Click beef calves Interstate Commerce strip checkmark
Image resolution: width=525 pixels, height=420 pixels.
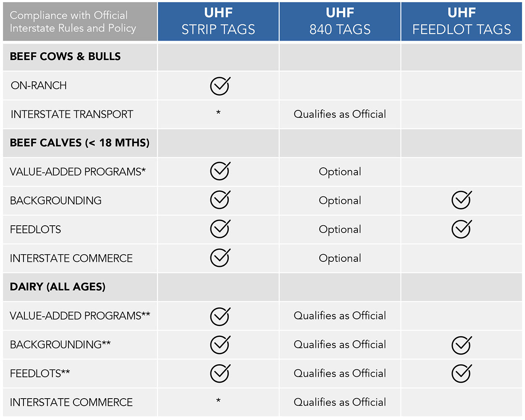coord(220,258)
